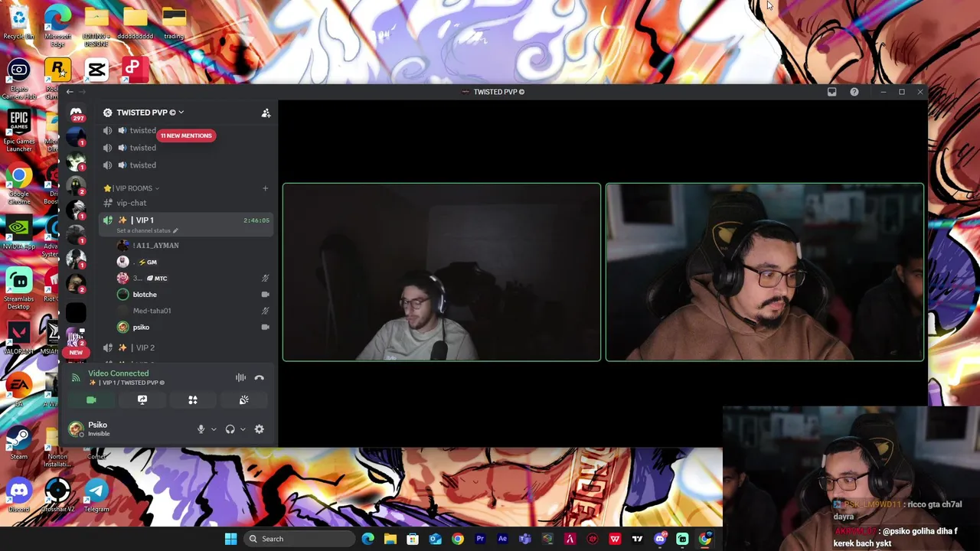980x551 pixels.
Task: Open Discord direct messages home icon
Action: tap(76, 112)
